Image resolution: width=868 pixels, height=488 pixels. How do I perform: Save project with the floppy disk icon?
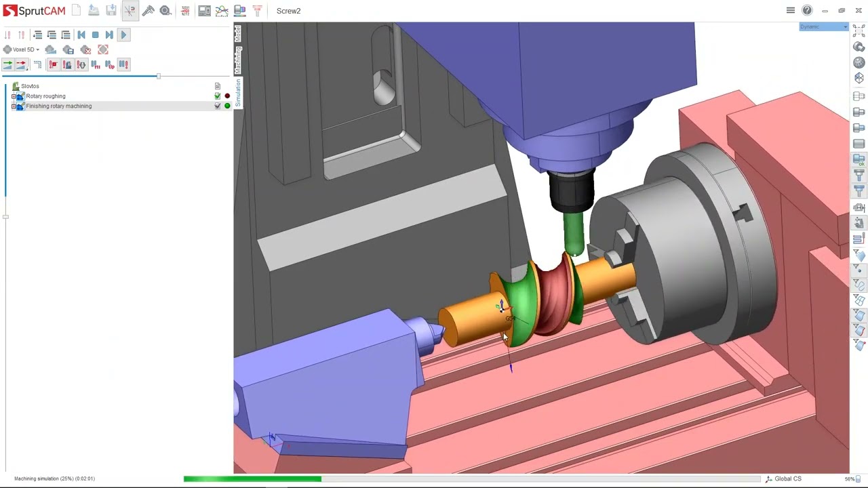(x=111, y=11)
